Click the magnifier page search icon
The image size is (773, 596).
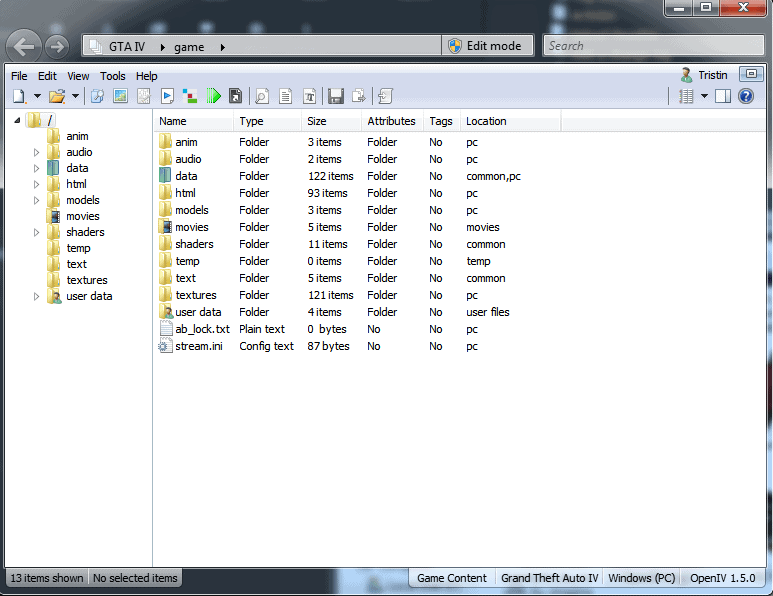pyautogui.click(x=262, y=96)
